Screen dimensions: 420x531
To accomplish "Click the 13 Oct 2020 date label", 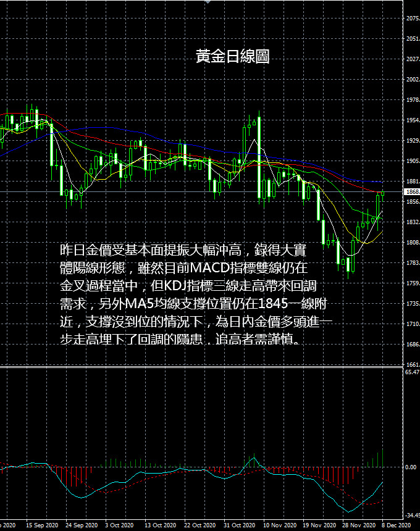I will pos(160,525).
